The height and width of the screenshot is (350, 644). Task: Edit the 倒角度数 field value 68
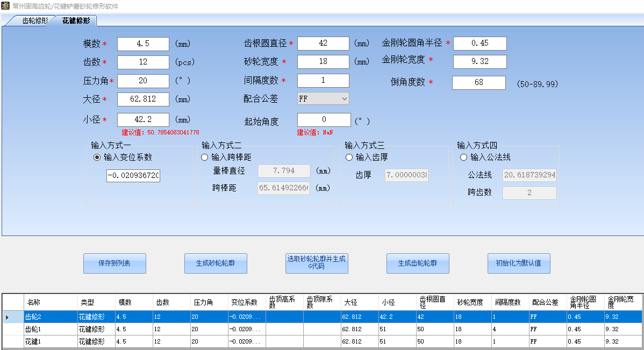click(x=478, y=83)
